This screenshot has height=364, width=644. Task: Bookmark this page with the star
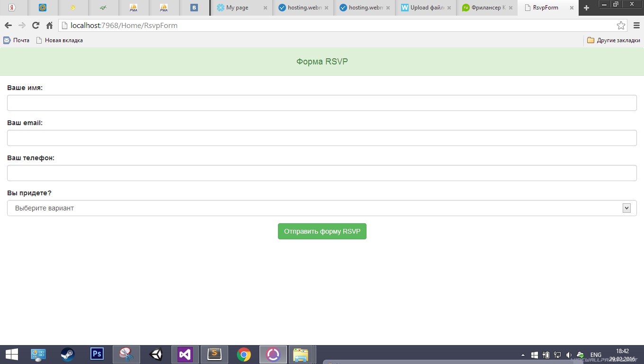(621, 26)
